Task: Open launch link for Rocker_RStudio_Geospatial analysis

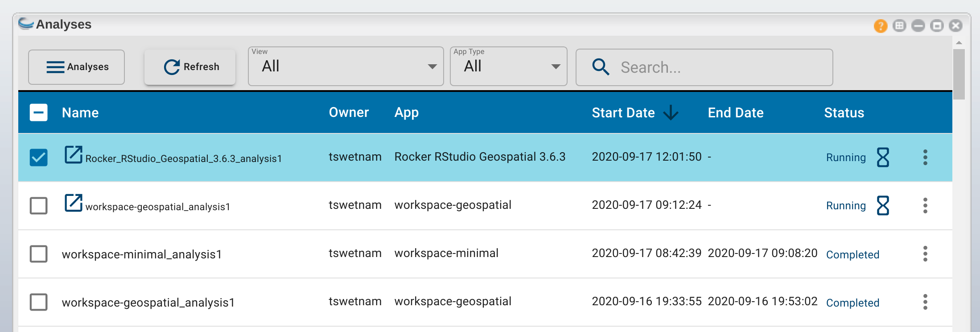Action: [x=74, y=155]
